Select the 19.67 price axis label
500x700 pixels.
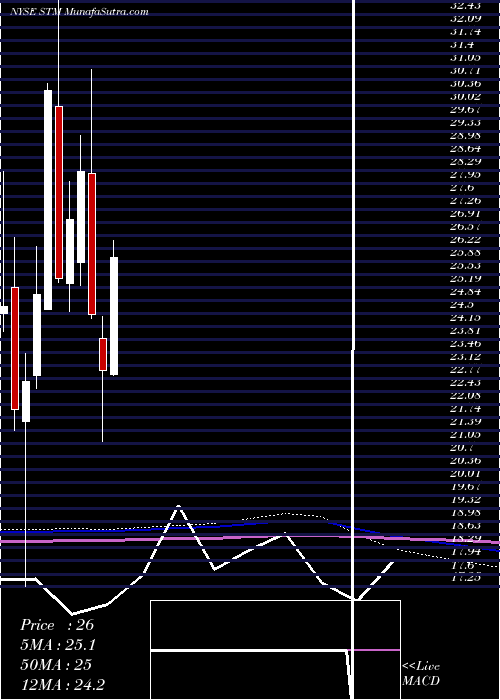tap(466, 486)
